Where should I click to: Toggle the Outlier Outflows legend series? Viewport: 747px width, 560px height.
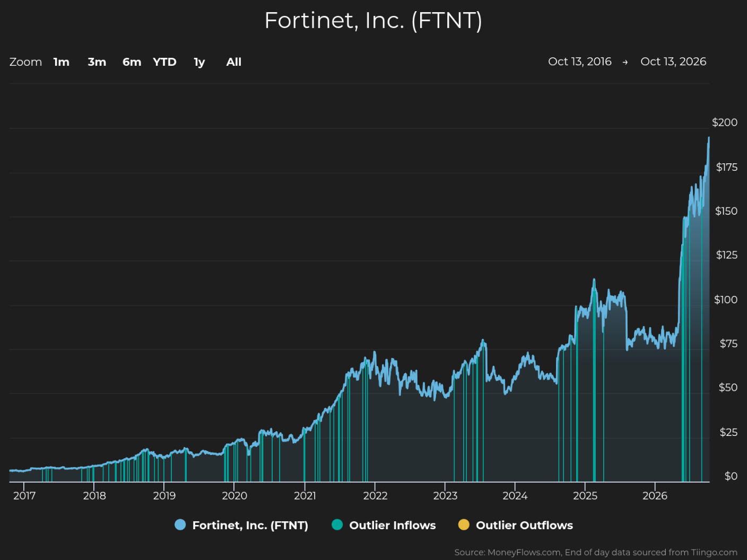(516, 525)
